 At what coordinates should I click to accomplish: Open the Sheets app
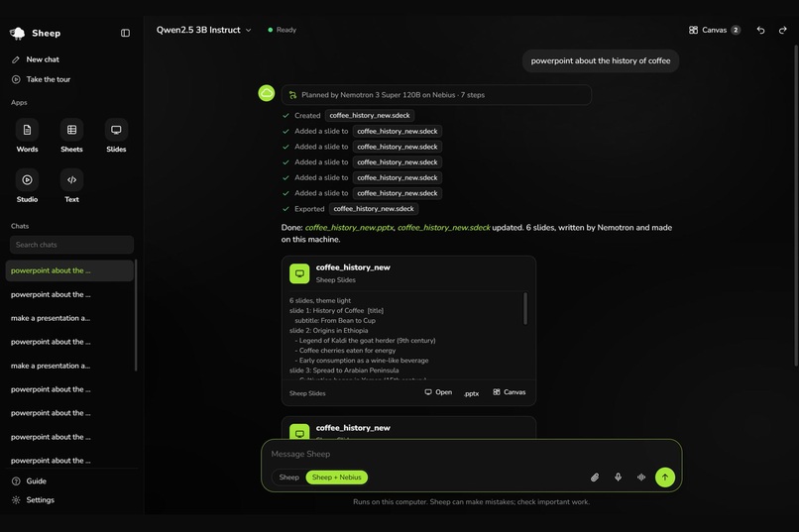[x=71, y=136]
